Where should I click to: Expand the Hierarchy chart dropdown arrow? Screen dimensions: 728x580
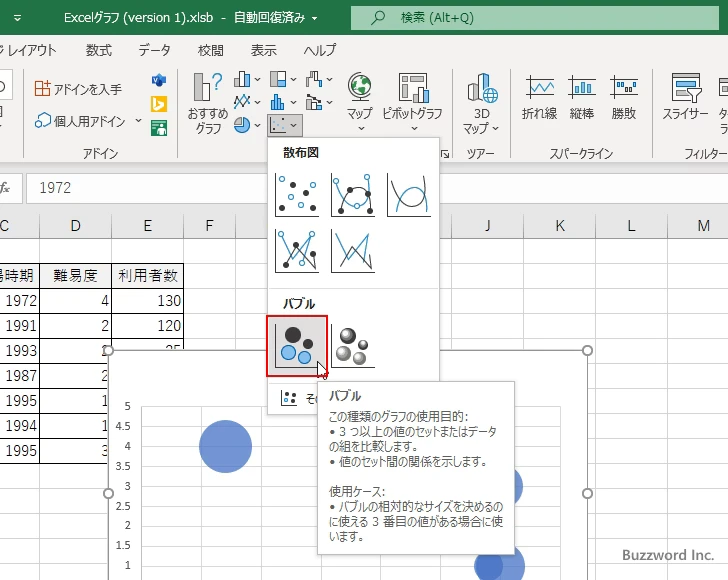click(x=293, y=79)
